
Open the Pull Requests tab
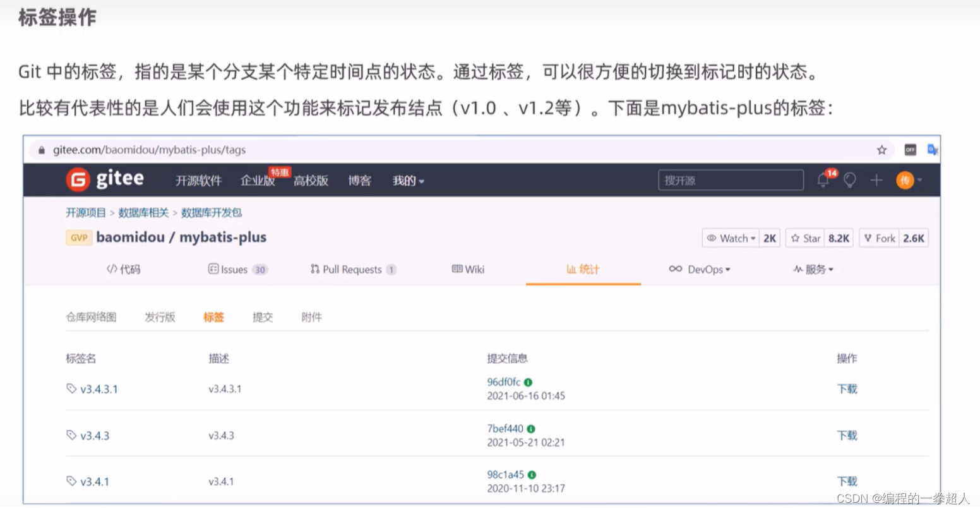point(353,269)
